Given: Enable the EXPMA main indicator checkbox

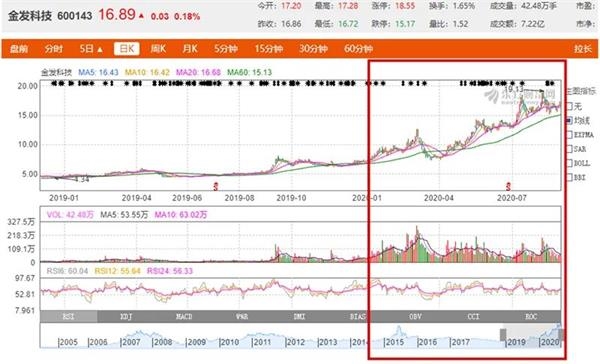Looking at the screenshot, I should [x=569, y=135].
